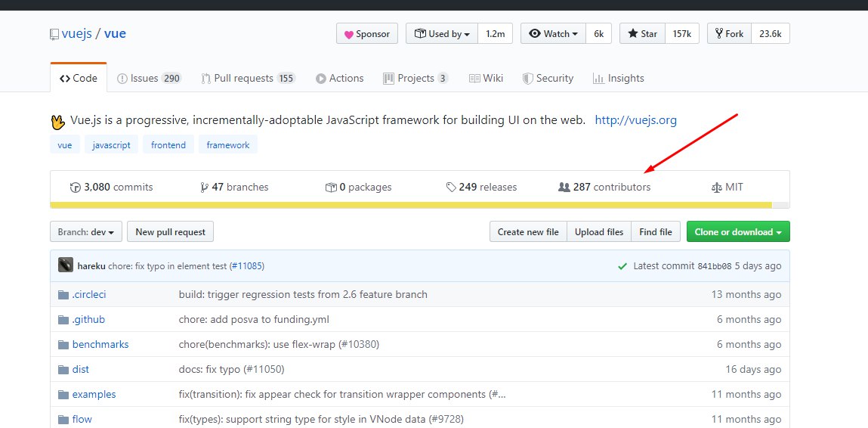Click the New pull request button
The width and height of the screenshot is (868, 428).
coord(171,231)
